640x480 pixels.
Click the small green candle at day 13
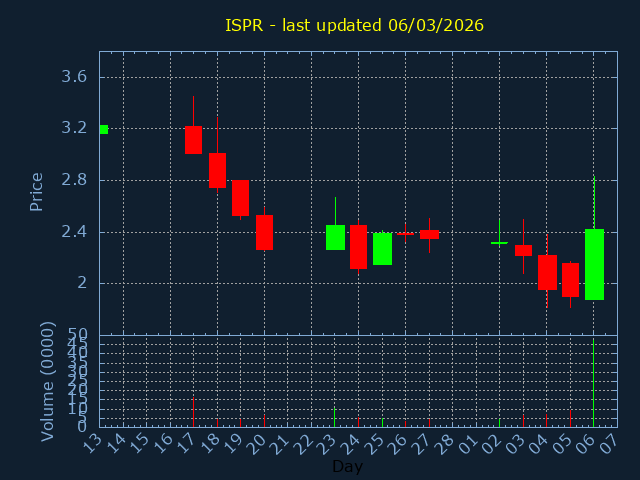click(103, 129)
